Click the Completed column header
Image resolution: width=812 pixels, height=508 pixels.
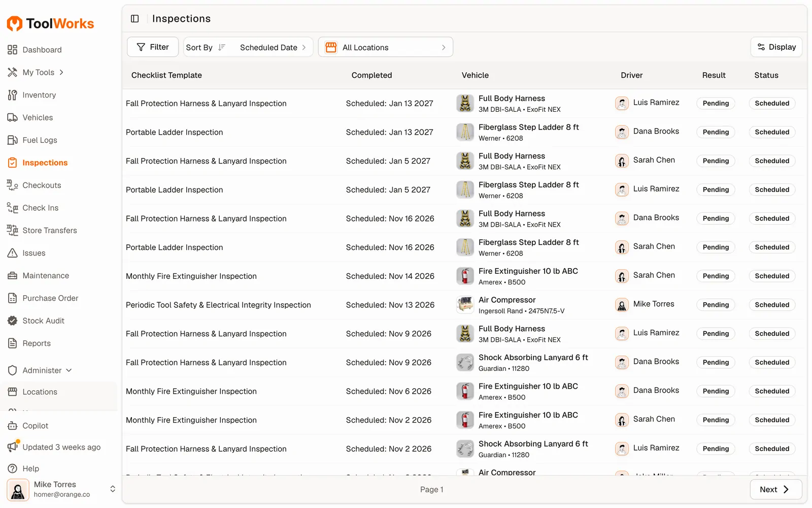[x=371, y=75]
